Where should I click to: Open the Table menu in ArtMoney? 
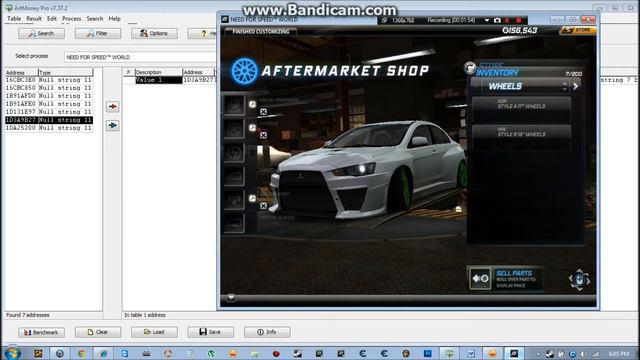[x=14, y=19]
